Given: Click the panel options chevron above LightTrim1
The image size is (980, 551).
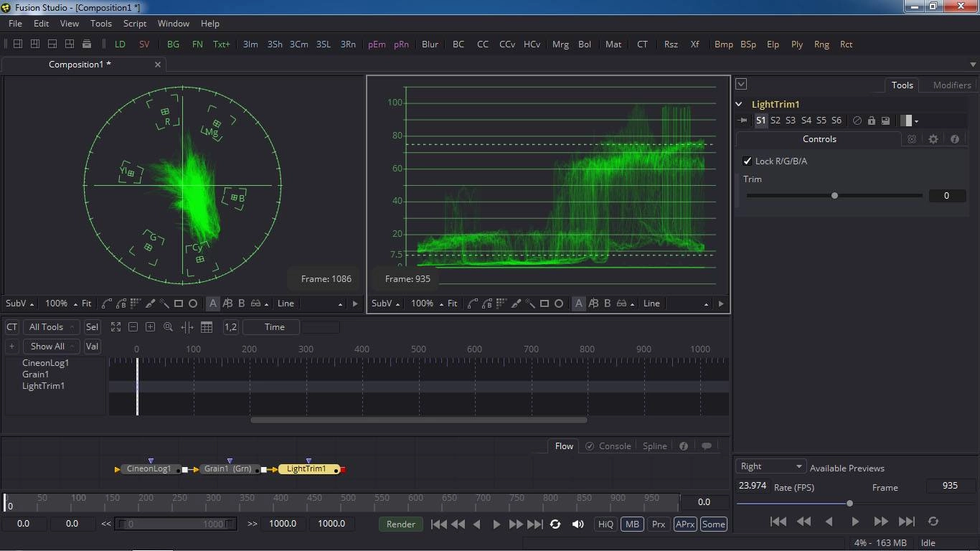Looking at the screenshot, I should [x=741, y=84].
